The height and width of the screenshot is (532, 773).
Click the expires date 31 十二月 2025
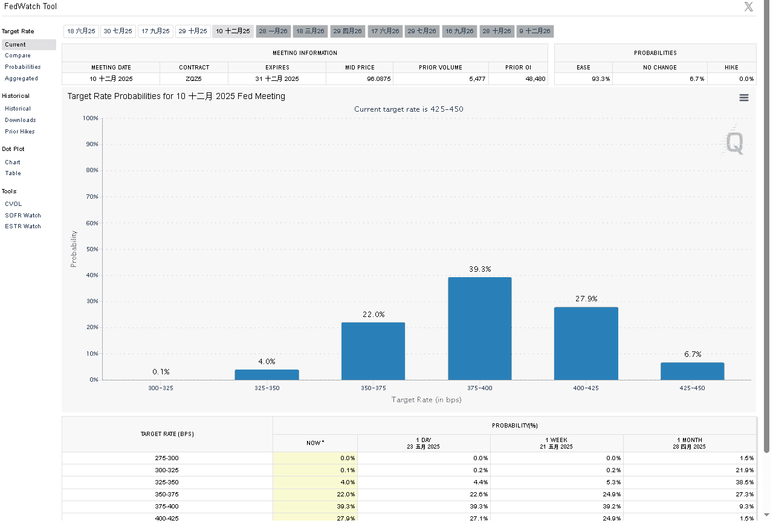point(277,79)
